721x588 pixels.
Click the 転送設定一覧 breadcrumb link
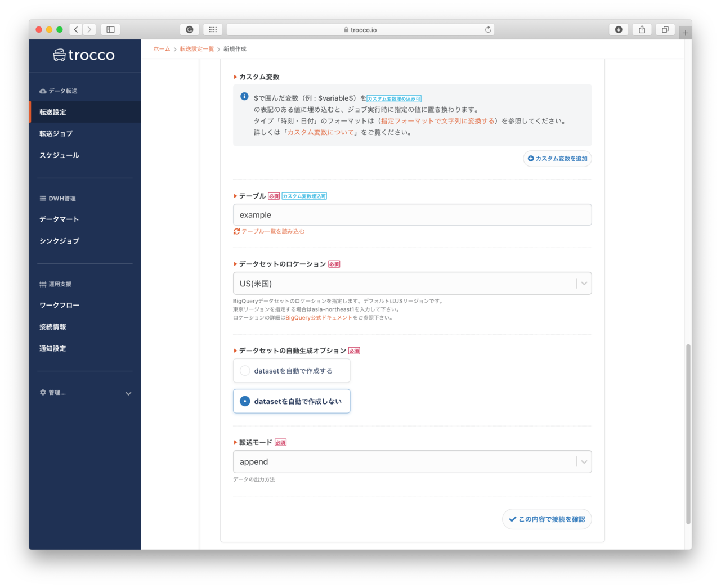click(x=197, y=49)
